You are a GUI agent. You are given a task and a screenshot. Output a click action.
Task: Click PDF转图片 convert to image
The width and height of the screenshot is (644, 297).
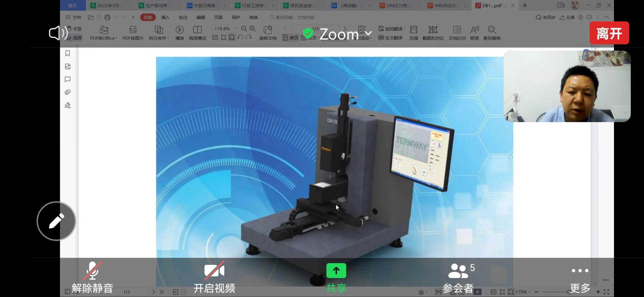pyautogui.click(x=133, y=33)
